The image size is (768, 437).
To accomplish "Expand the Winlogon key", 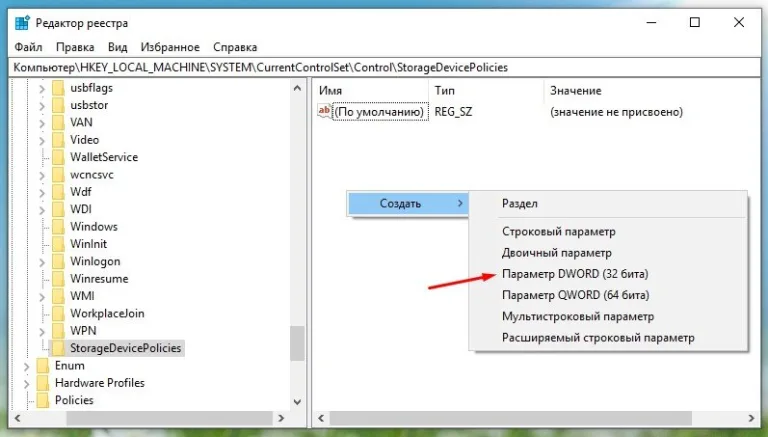I will (x=42, y=262).
